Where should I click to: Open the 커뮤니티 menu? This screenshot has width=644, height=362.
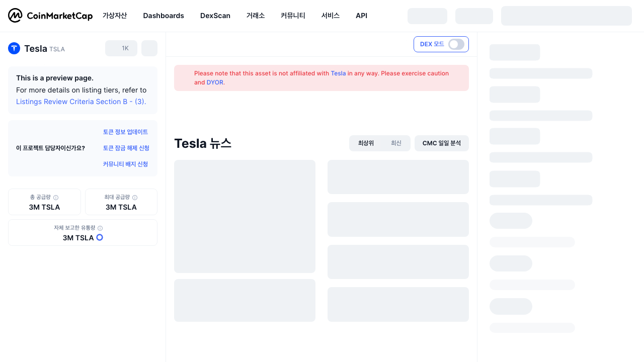click(293, 16)
